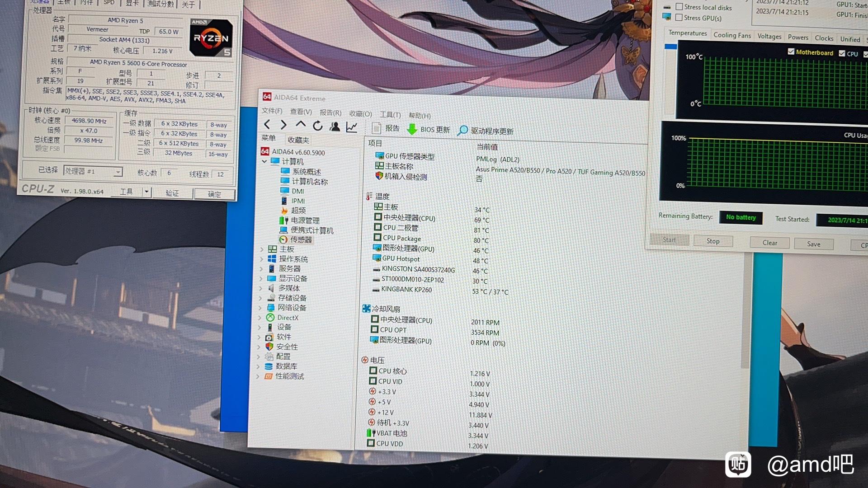Click AIDA64 v6.60.5900 root icon
Screen dimensions: 868x488
[265, 151]
